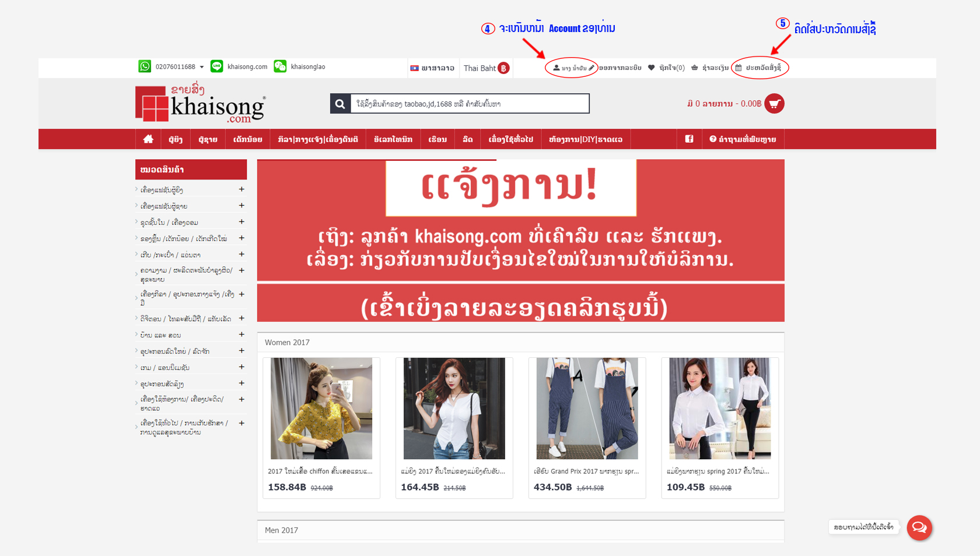
Task: Click the search magnifier icon
Action: coord(340,104)
